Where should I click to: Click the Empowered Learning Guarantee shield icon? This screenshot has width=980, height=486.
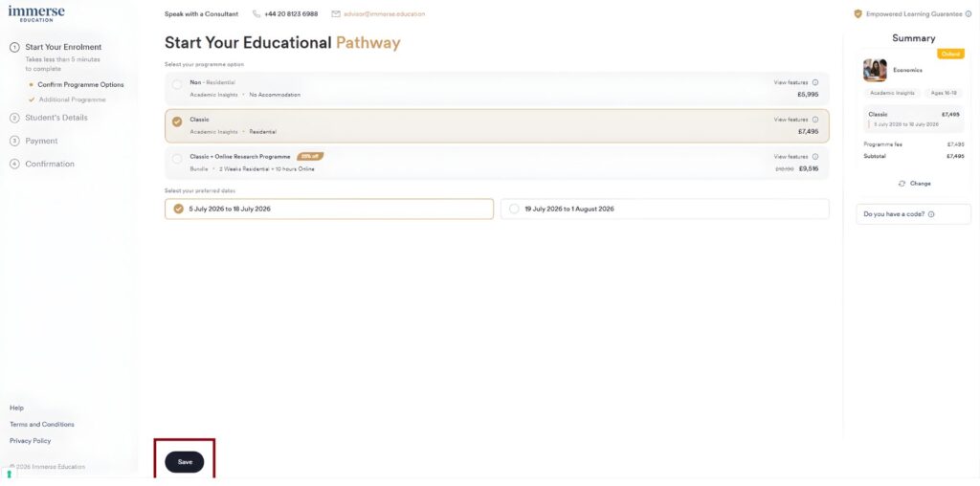(857, 14)
